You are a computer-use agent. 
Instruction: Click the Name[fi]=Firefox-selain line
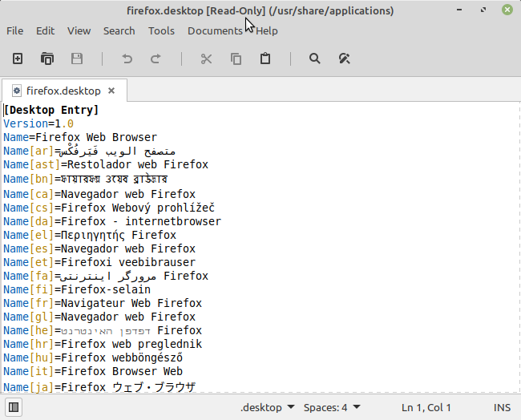pyautogui.click(x=77, y=289)
